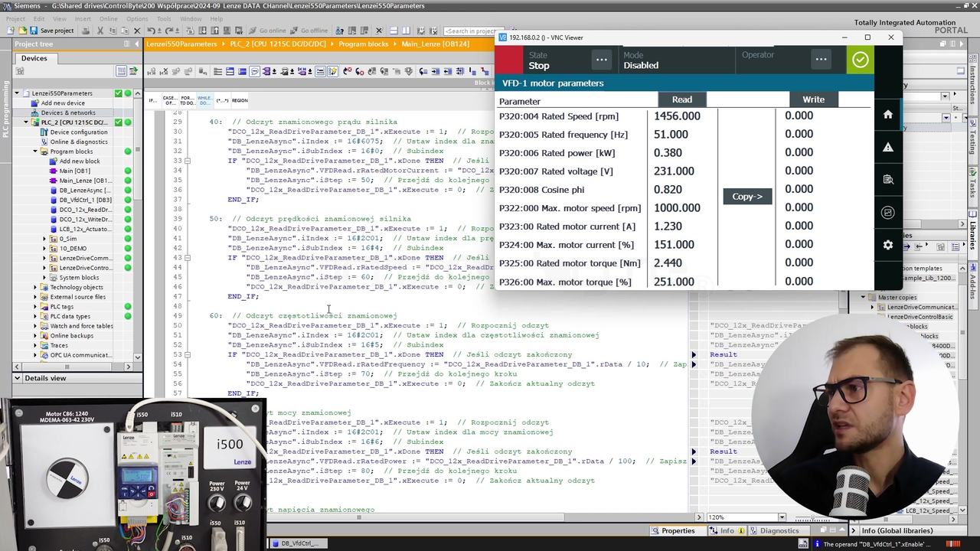The height and width of the screenshot is (551, 980).
Task: Click the Cut scissors icon in TIA toolbar
Action: click(101, 31)
